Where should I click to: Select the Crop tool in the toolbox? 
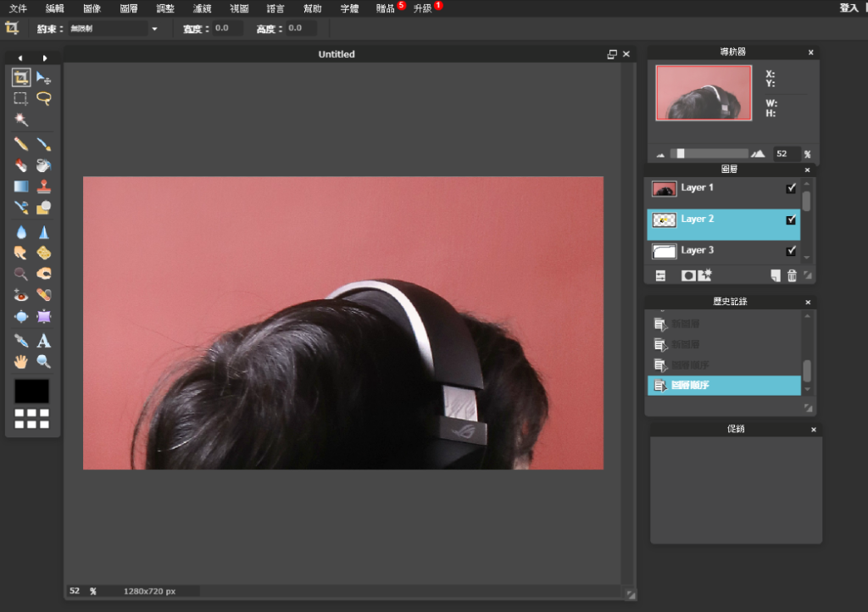[x=21, y=77]
